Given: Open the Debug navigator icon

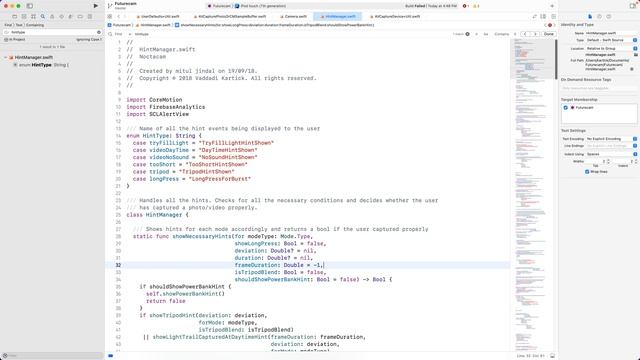Looking at the screenshot, I should click(x=71, y=17).
